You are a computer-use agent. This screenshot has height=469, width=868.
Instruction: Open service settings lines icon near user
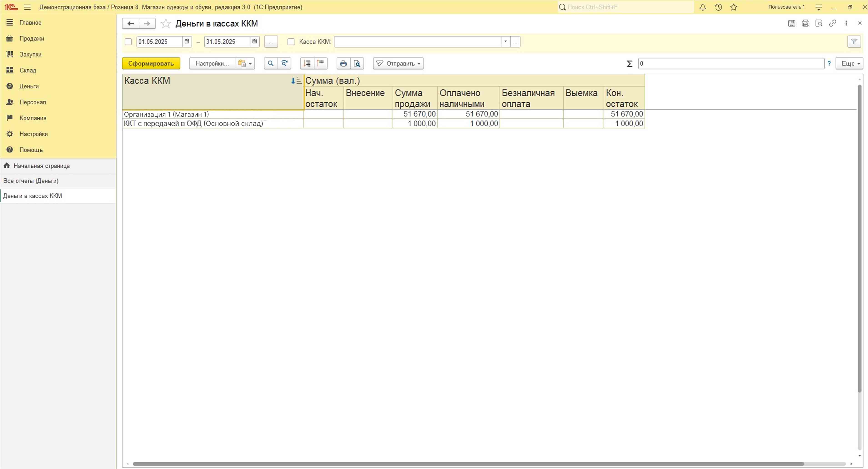[818, 7]
